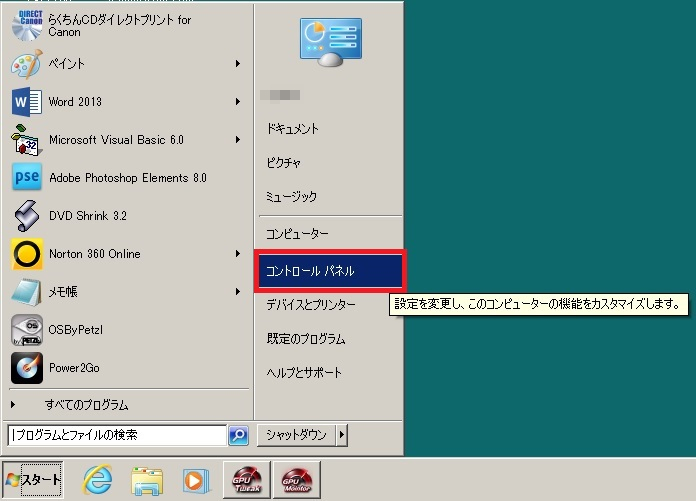Viewport: 696px width, 501px height.
Task: Open Adobe Photoshop Elements 8.0 icon
Action: [x=26, y=178]
